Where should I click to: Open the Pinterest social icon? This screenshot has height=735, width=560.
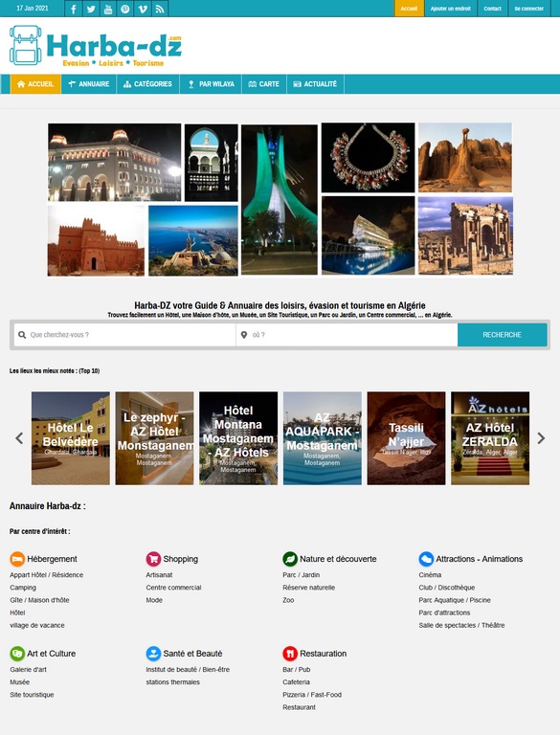pyautogui.click(x=125, y=9)
